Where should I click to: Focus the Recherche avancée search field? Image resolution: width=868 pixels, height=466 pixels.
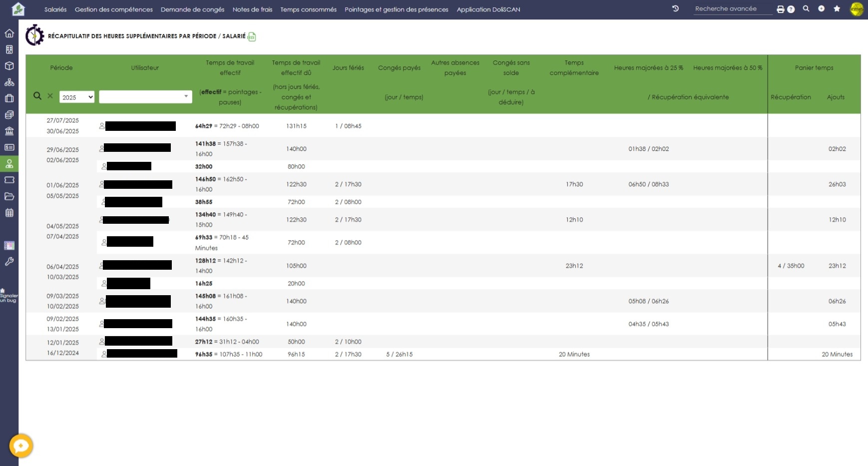coord(732,9)
